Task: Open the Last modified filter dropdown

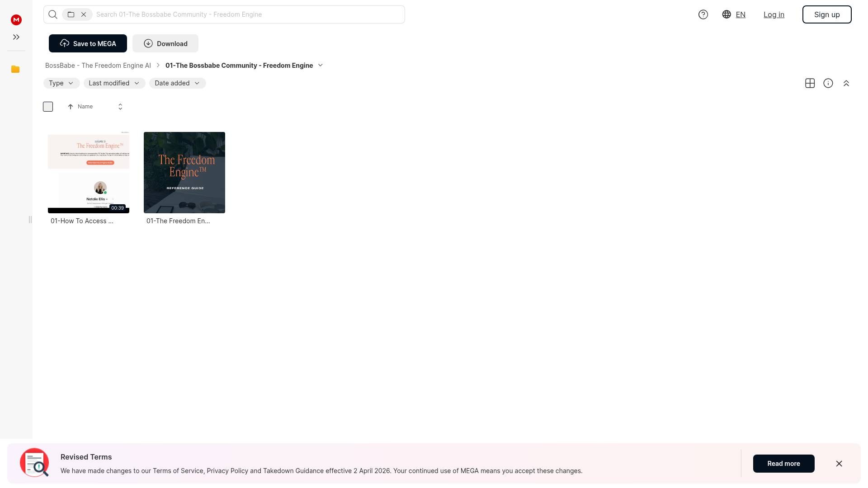Action: pos(114,83)
